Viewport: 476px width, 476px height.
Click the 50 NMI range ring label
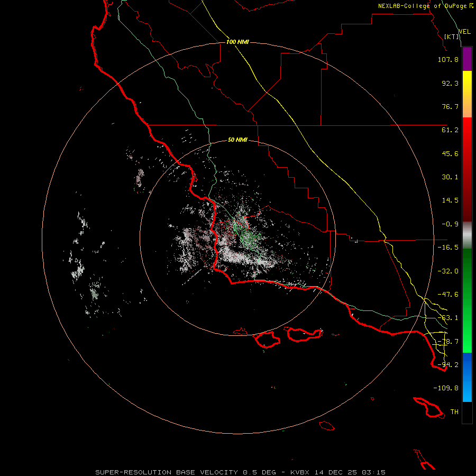click(x=237, y=140)
